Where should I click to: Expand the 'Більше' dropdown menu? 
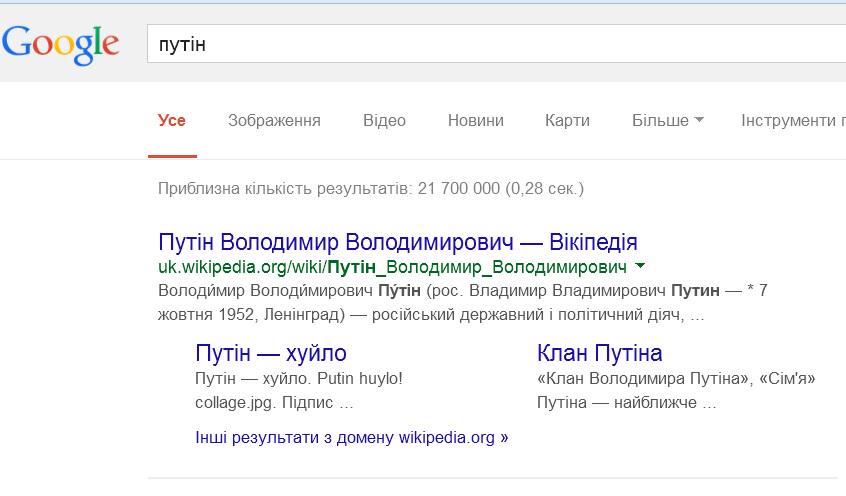coord(667,120)
